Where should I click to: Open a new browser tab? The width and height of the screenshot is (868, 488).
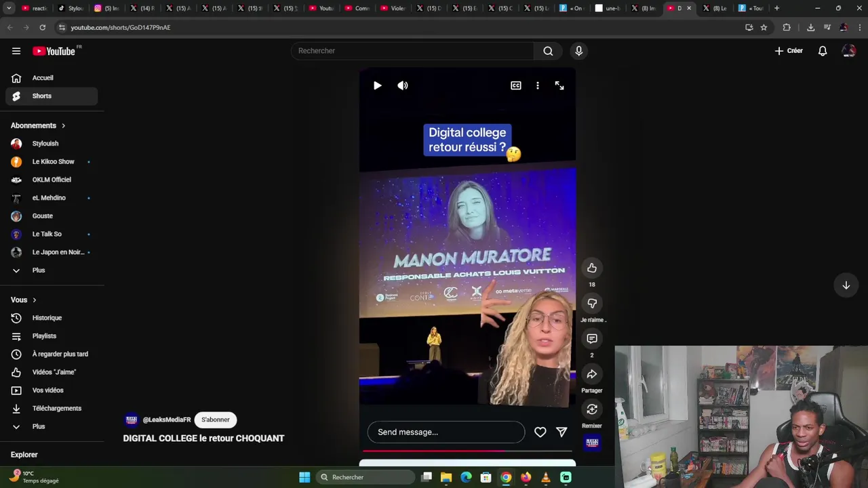776,8
